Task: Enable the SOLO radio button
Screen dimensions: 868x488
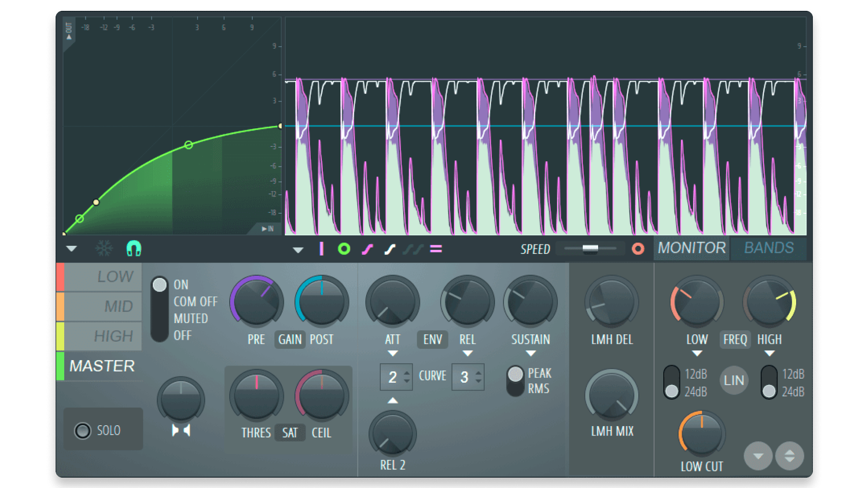Action: pyautogui.click(x=83, y=431)
